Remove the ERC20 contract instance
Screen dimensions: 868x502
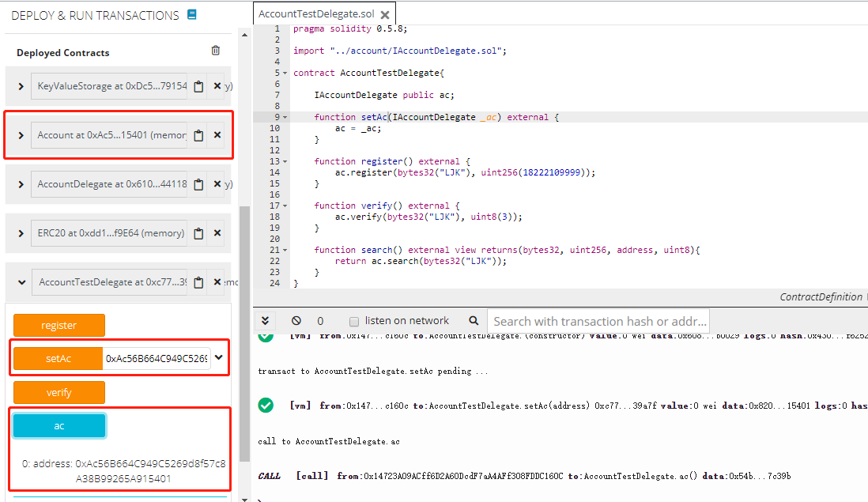pyautogui.click(x=217, y=233)
